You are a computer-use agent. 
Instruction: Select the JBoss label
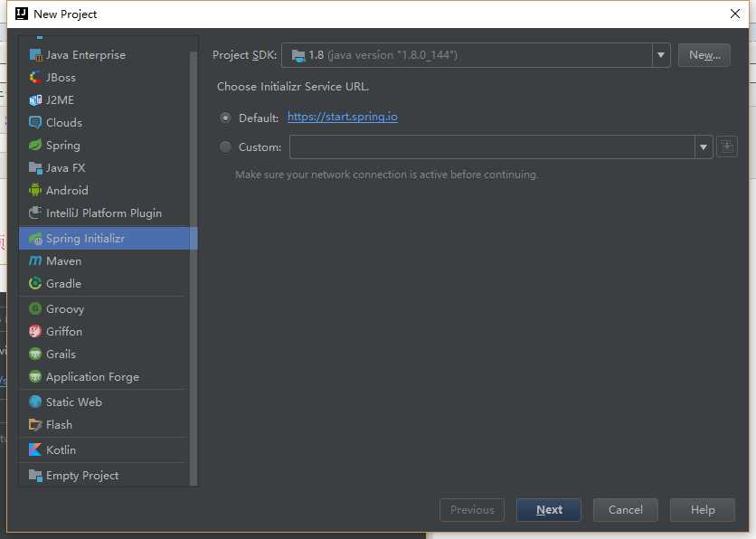(61, 77)
